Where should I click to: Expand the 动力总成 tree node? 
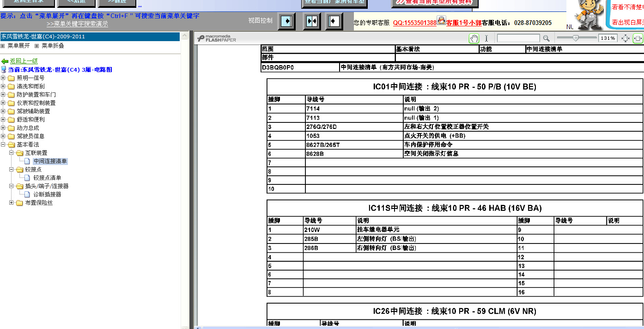[3, 128]
